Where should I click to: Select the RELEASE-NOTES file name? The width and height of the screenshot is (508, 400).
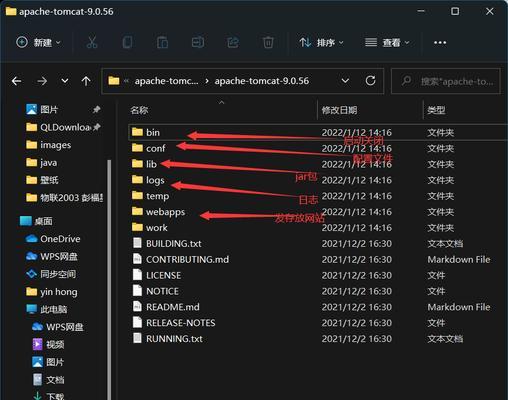[181, 323]
